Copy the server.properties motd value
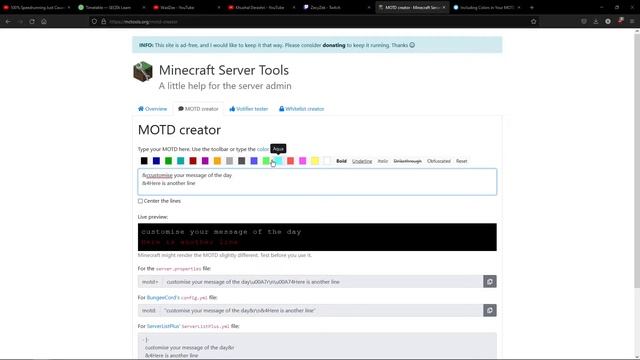This screenshot has width=640, height=360. pyautogui.click(x=490, y=282)
